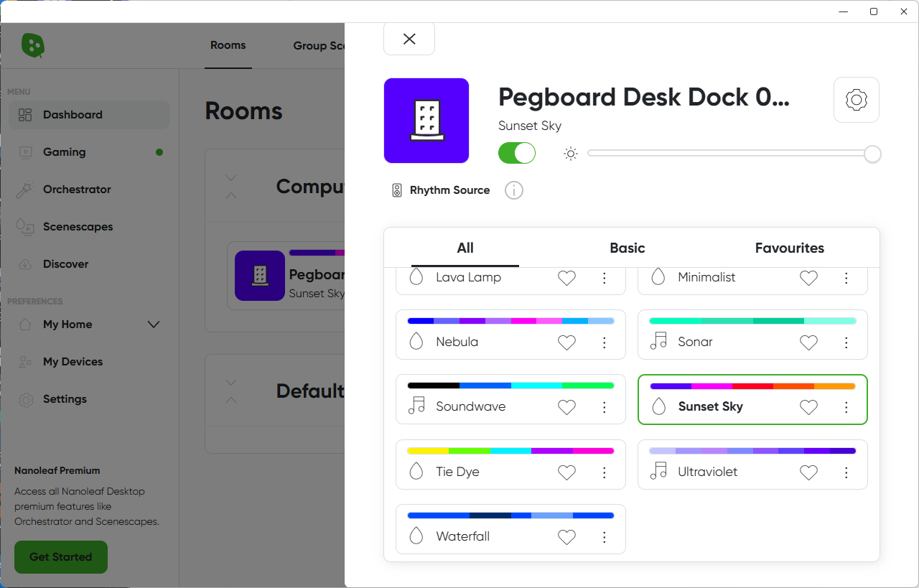Viewport: 919px width, 588px height.
Task: Favourite the Nebula scene with heart
Action: point(566,342)
